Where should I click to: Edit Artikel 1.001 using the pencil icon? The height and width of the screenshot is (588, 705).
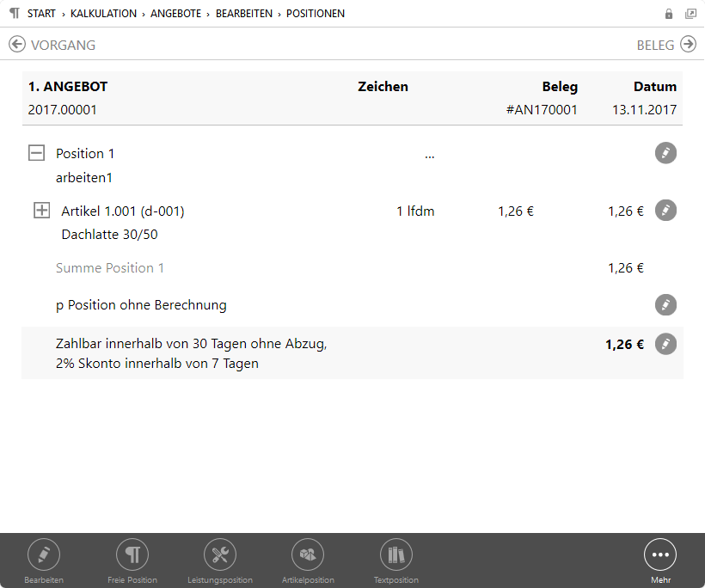click(665, 211)
